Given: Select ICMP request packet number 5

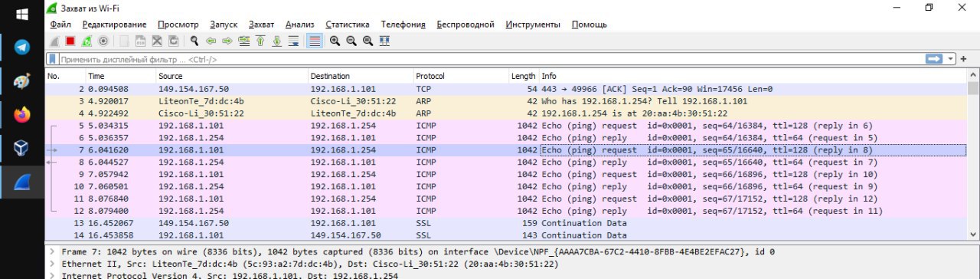Looking at the screenshot, I should click(x=505, y=126).
